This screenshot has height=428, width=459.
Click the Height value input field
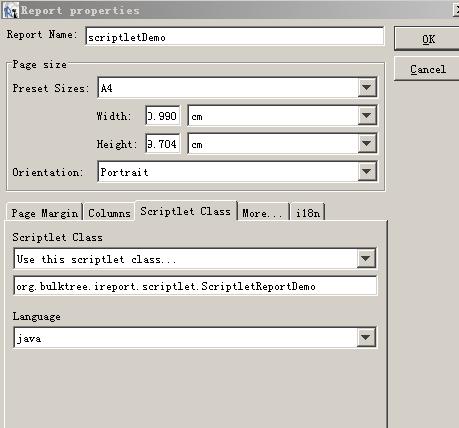163,144
